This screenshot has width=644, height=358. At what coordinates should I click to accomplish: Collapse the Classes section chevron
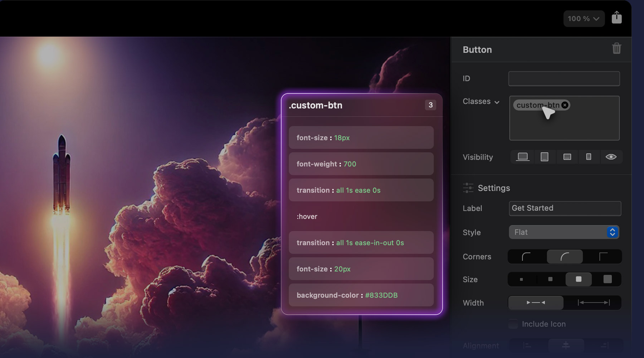point(497,102)
